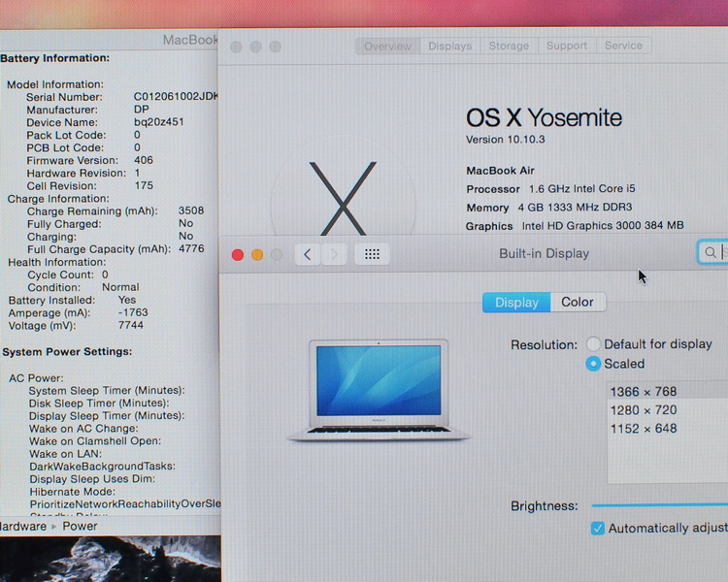
Task: Click the Display Sleep Timer row
Action: [x=107, y=415]
